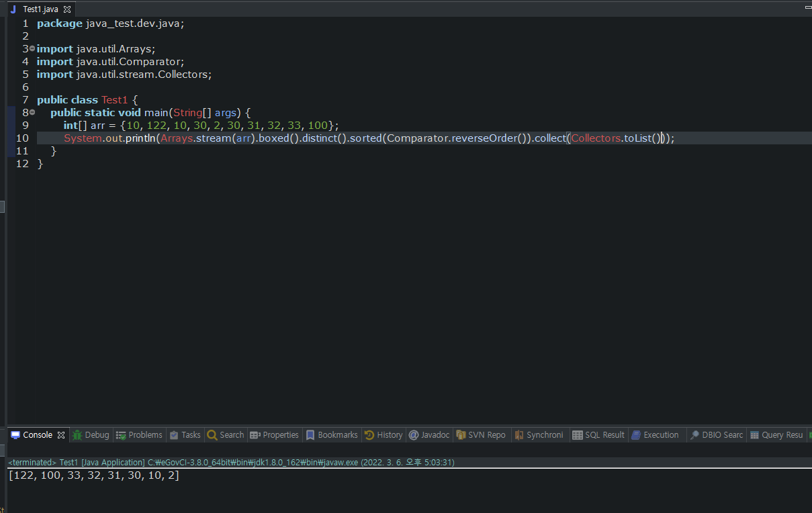This screenshot has height=513, width=812.
Task: Select the Test1.java editor tab
Action: pyautogui.click(x=40, y=9)
